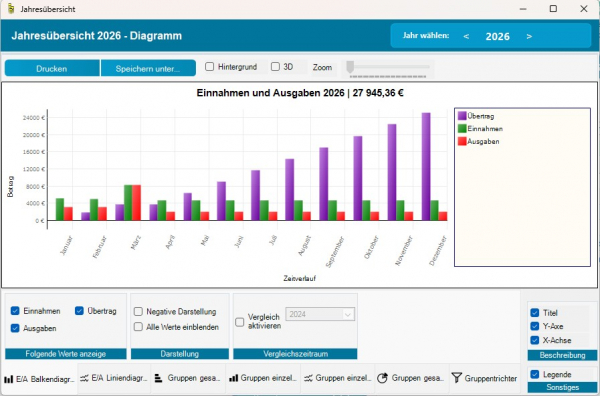Image resolution: width=600 pixels, height=396 pixels.
Task: Click the Vergleichszeitraum section header
Action: click(x=295, y=354)
